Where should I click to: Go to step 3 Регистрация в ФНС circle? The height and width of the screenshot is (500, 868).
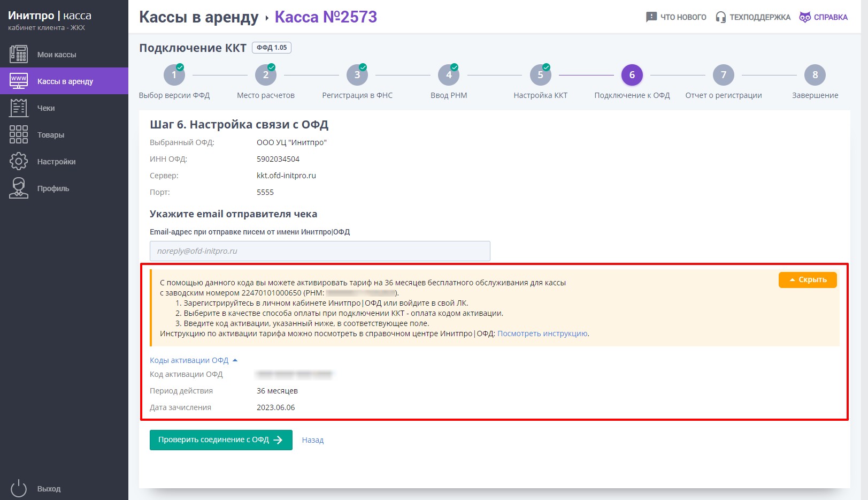tap(357, 74)
